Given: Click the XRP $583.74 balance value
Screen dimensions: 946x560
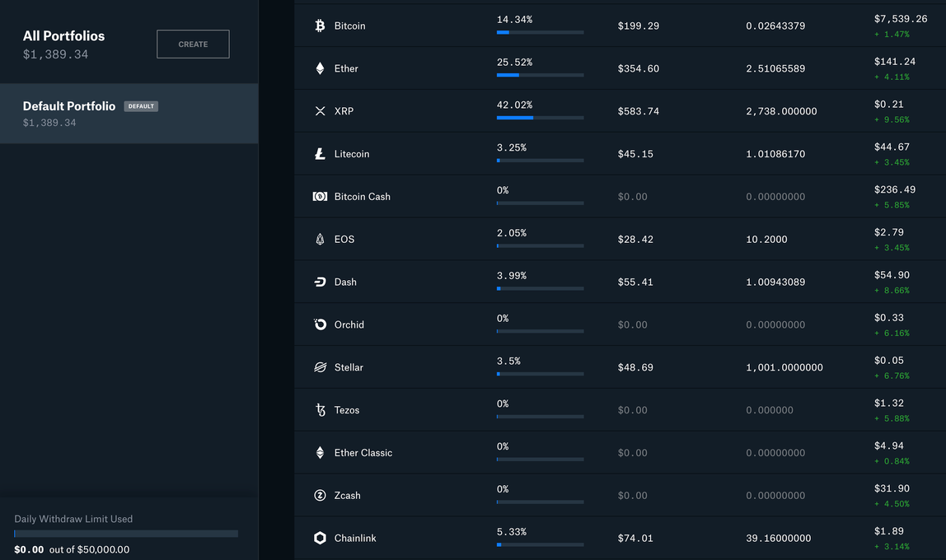Looking at the screenshot, I should pyautogui.click(x=639, y=111).
